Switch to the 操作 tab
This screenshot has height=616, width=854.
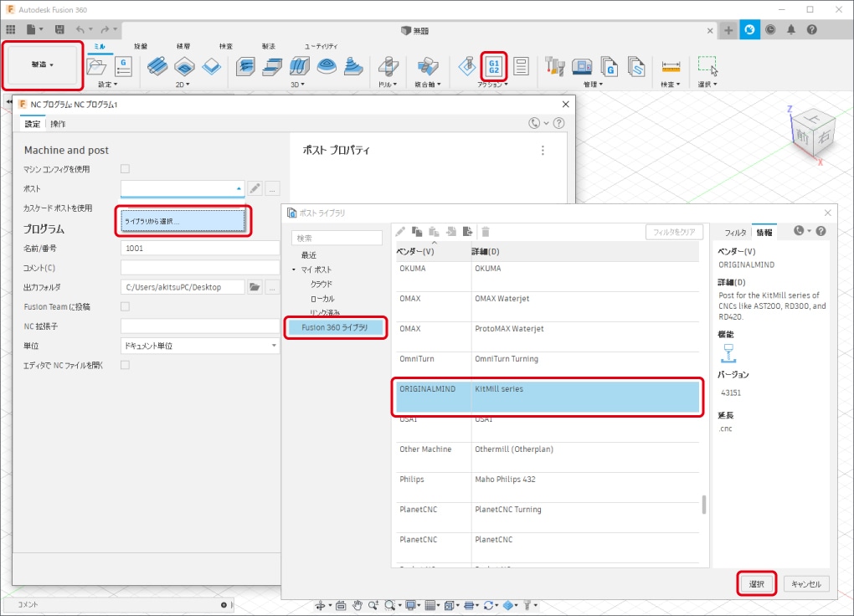[58, 124]
